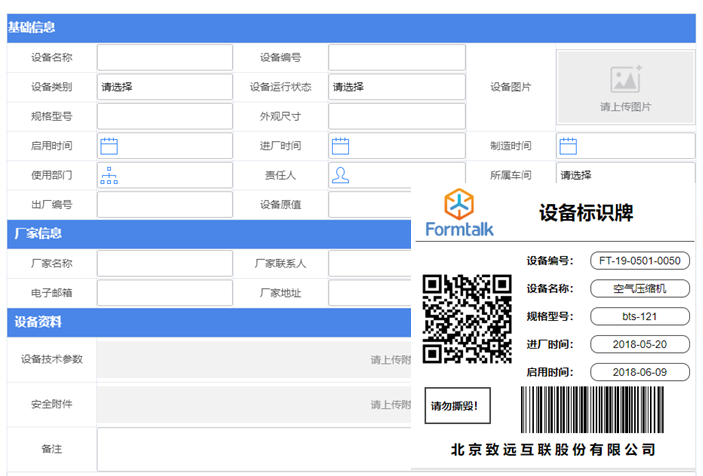Click the 备注 remarks text area

click(x=252, y=449)
